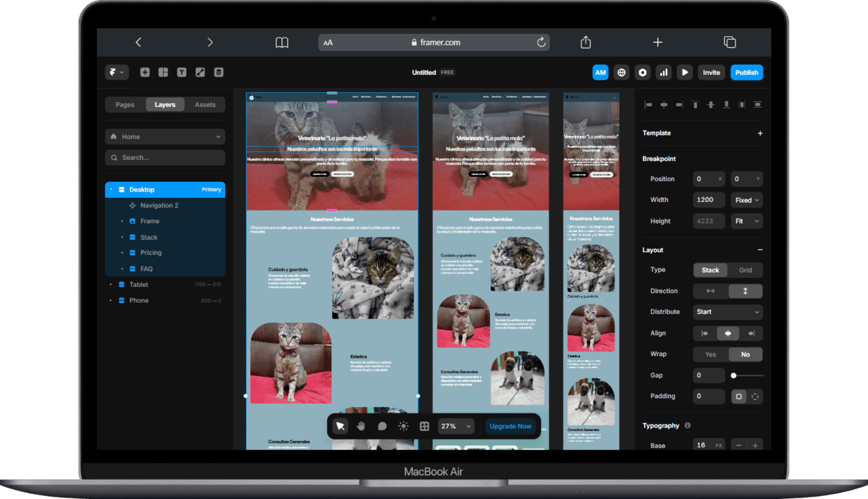Open the zoom percentage 27% dropdown

pos(456,426)
